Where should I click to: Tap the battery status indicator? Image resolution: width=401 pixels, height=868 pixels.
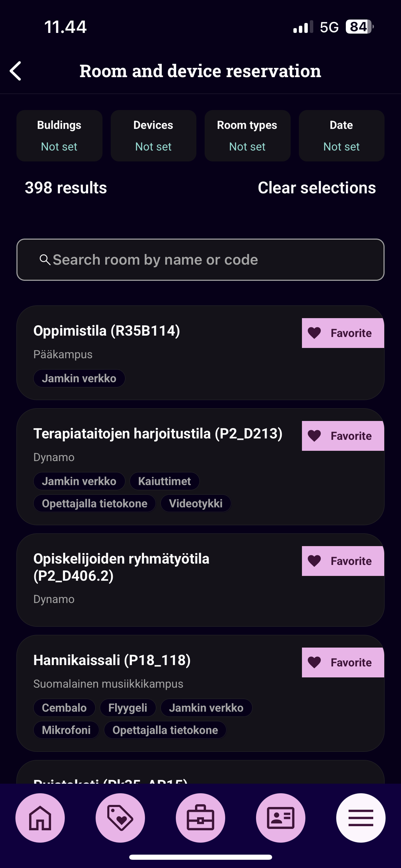pos(359,27)
